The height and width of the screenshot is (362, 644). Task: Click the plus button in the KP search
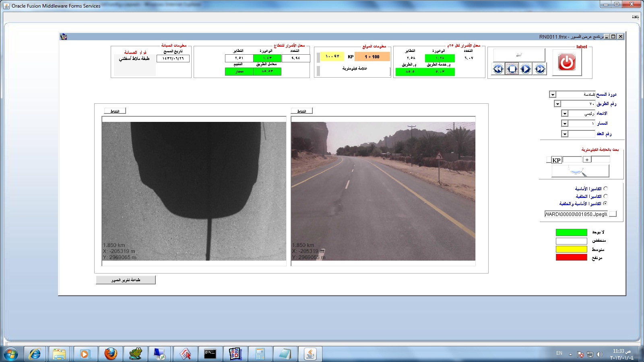point(587,160)
